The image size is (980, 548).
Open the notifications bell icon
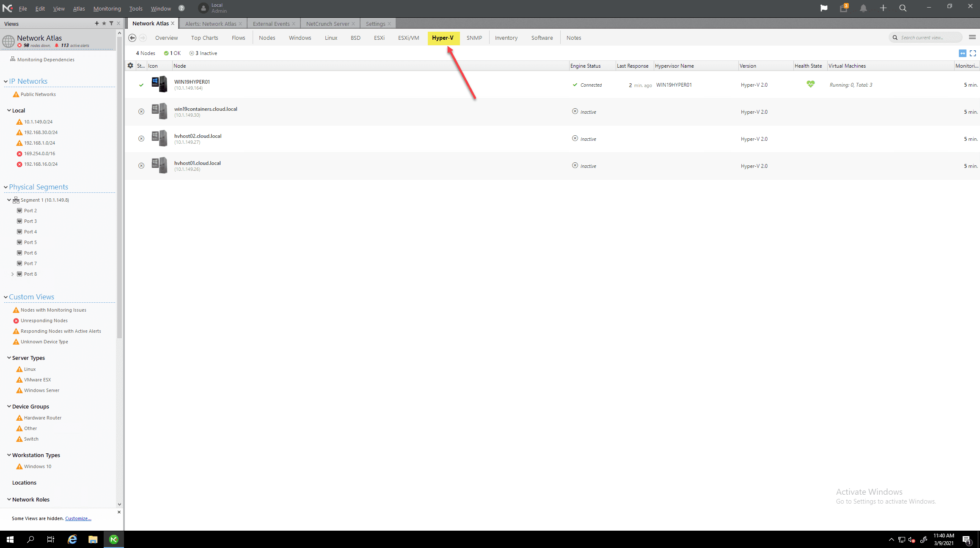point(863,8)
